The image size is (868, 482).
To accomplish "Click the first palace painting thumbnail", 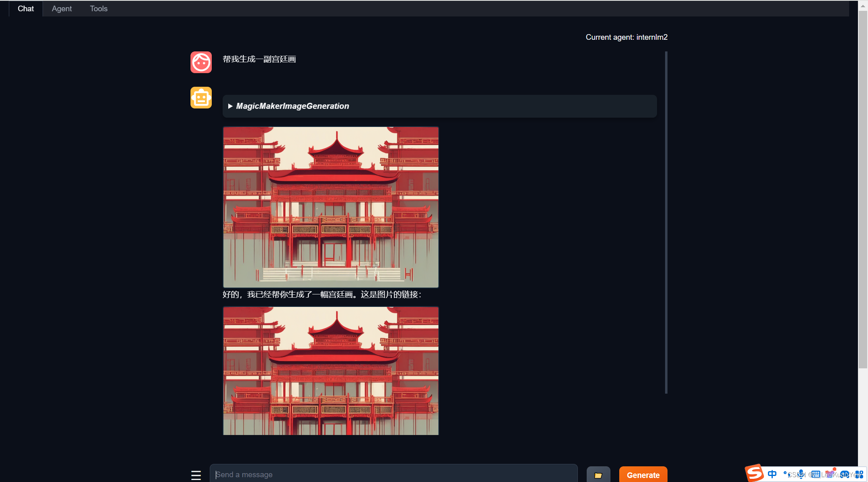I will pyautogui.click(x=331, y=206).
